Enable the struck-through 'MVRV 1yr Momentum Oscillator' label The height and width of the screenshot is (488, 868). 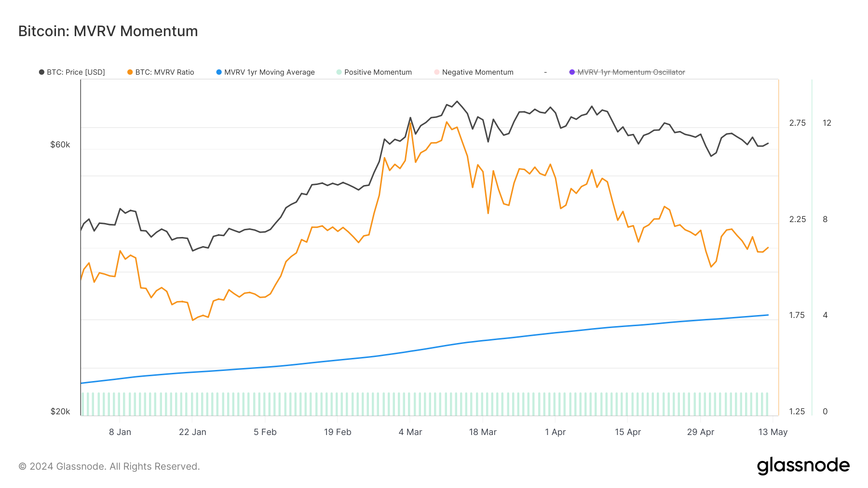point(631,72)
